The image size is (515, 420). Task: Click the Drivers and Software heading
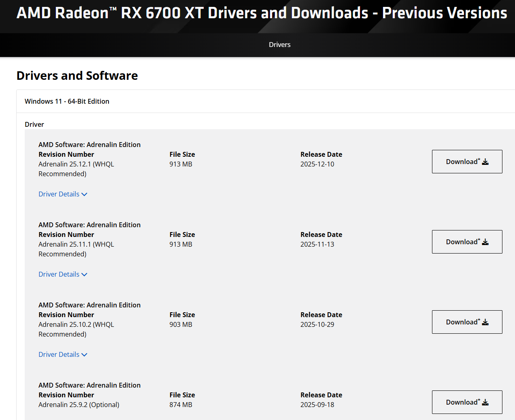point(77,76)
